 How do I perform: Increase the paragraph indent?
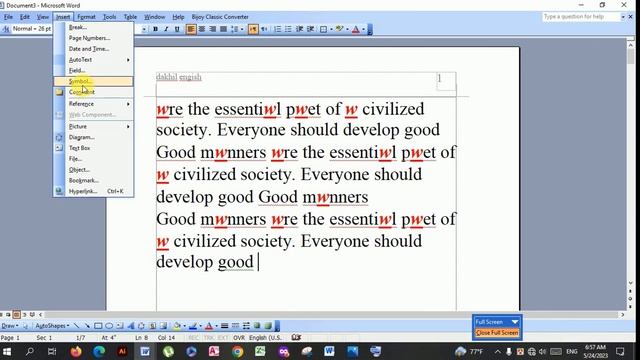(310, 29)
